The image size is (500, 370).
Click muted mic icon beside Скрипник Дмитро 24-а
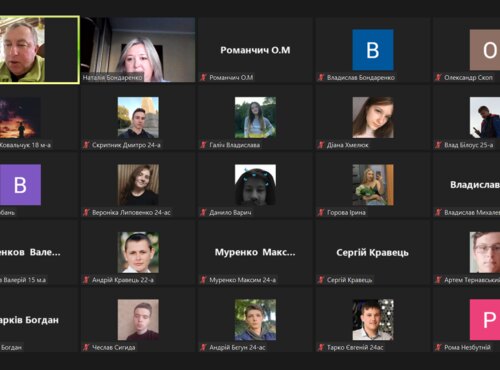tap(86, 145)
